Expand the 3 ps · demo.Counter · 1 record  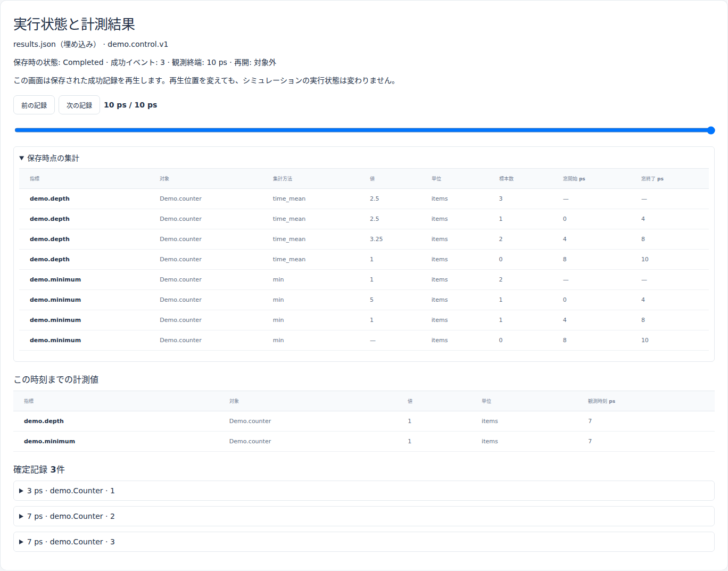pos(364,491)
